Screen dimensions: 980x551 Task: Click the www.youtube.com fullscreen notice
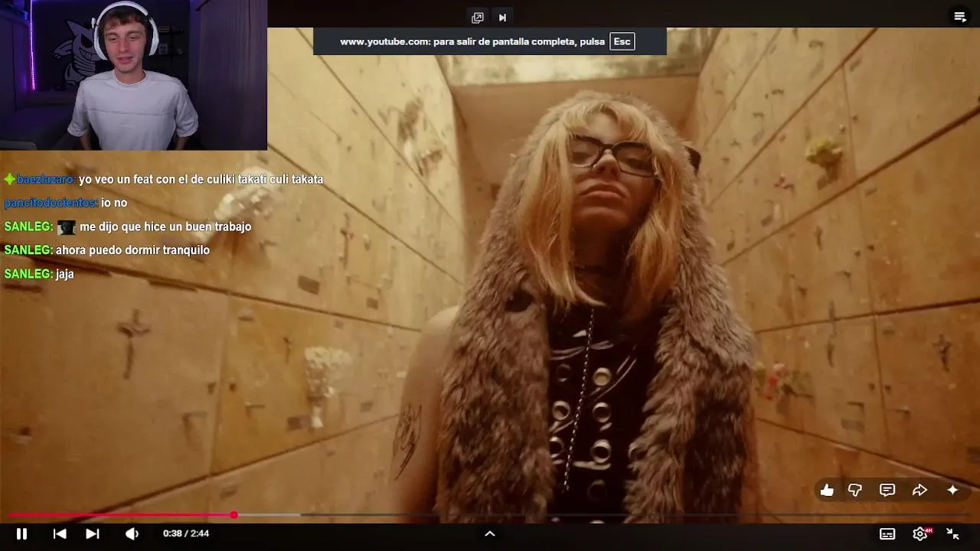click(x=490, y=41)
